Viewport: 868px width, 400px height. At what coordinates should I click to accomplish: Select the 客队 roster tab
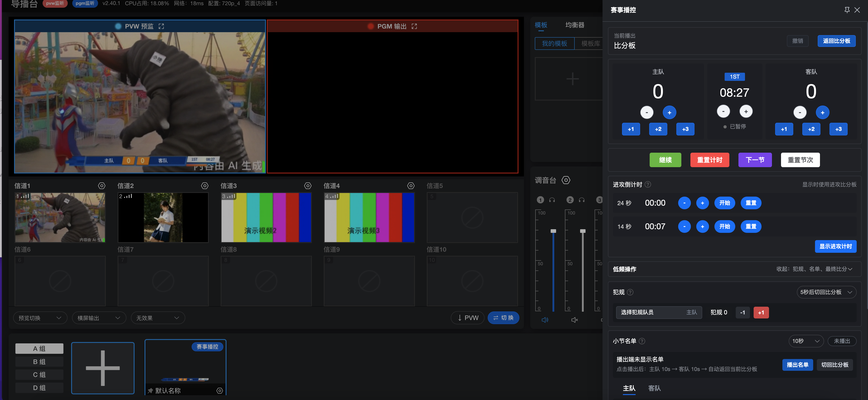654,388
